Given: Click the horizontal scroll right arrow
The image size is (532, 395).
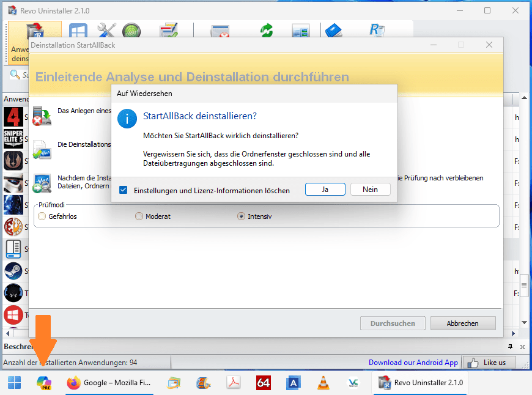Looking at the screenshot, I should tap(513, 333).
